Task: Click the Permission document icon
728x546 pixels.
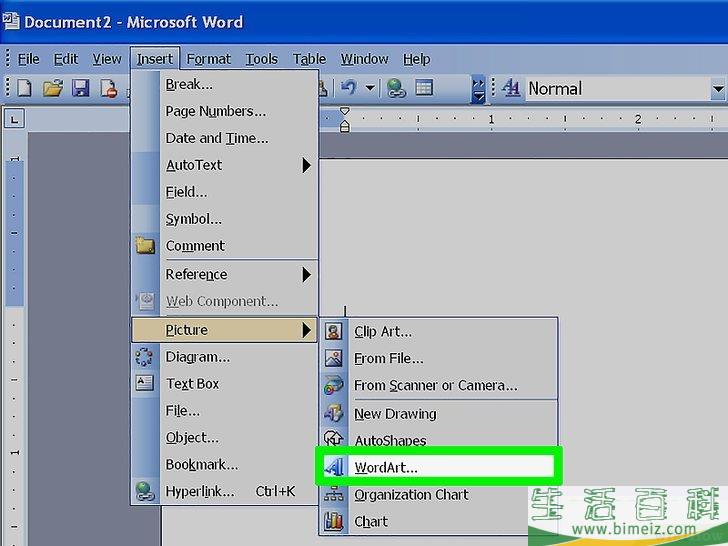Action: tap(109, 88)
